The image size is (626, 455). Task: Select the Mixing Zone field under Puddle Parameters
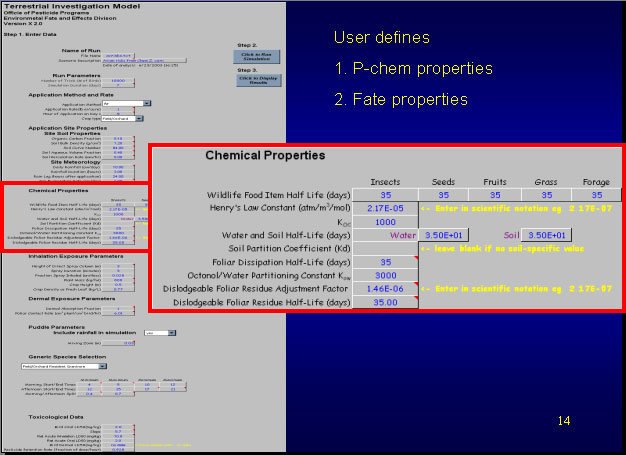coord(118,343)
